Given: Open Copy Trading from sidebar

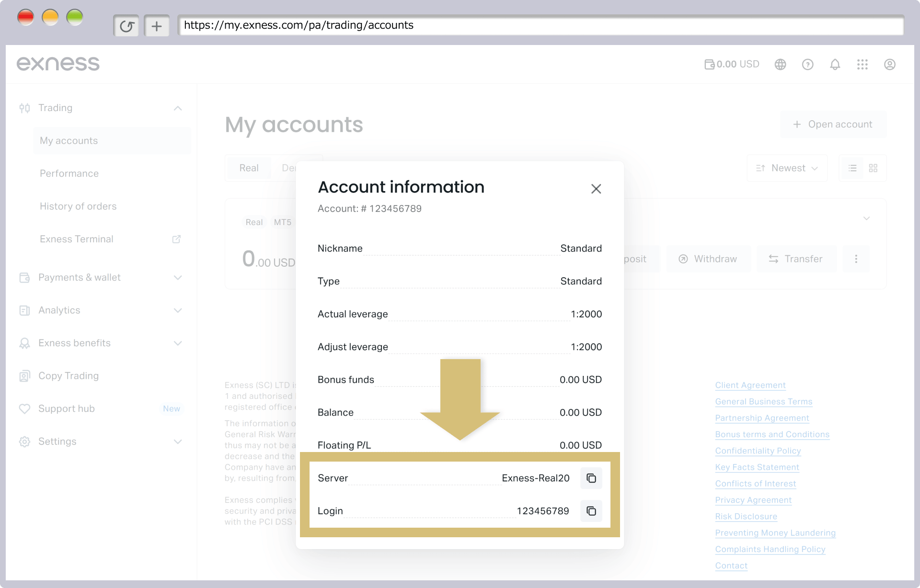Looking at the screenshot, I should [69, 376].
